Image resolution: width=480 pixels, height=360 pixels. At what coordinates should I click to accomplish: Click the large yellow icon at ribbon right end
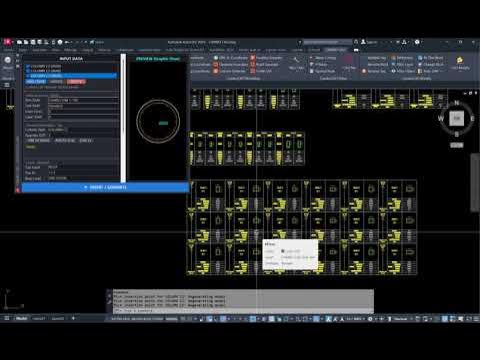[460, 60]
